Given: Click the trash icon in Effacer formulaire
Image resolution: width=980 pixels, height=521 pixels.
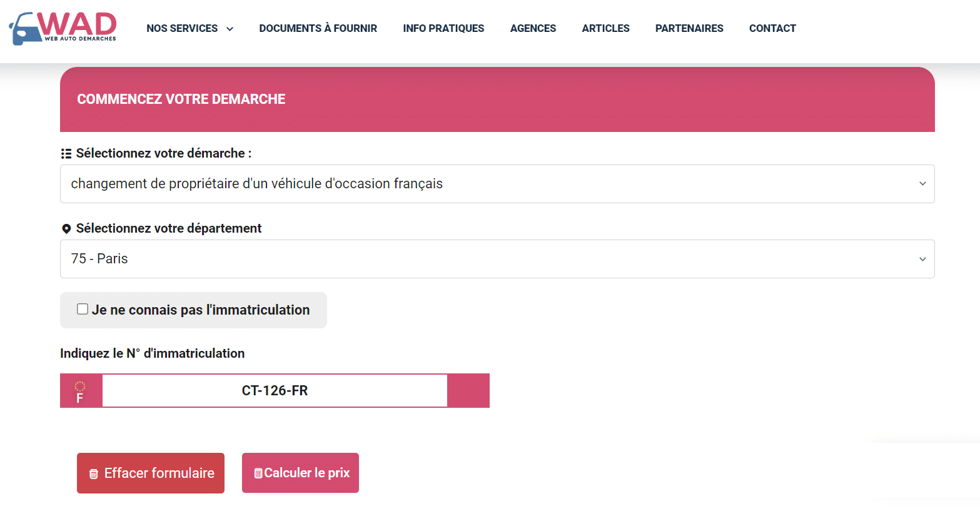Looking at the screenshot, I should click(94, 474).
